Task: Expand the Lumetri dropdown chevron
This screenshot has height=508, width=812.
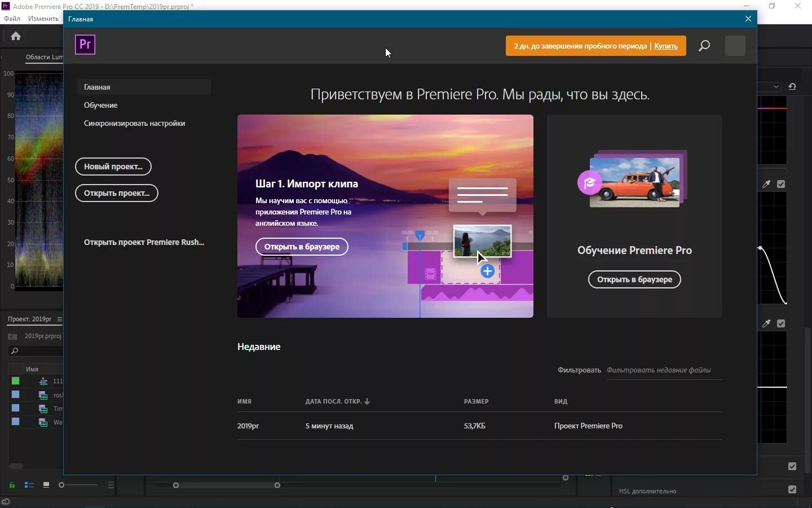Action: [x=776, y=87]
